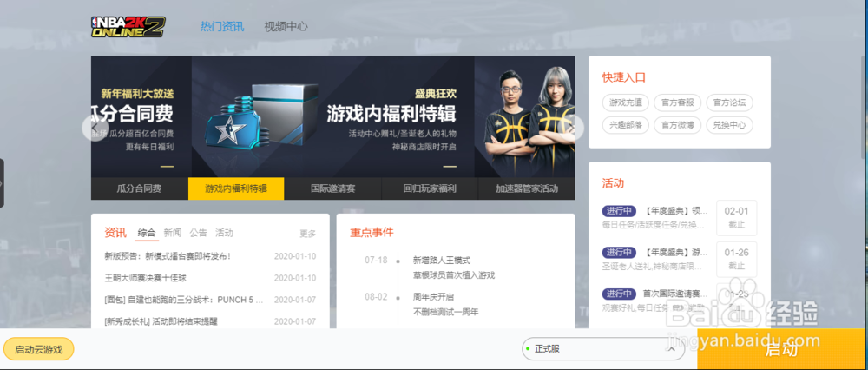Click 08-02 timeline marker dot
The height and width of the screenshot is (370, 868).
point(398,297)
